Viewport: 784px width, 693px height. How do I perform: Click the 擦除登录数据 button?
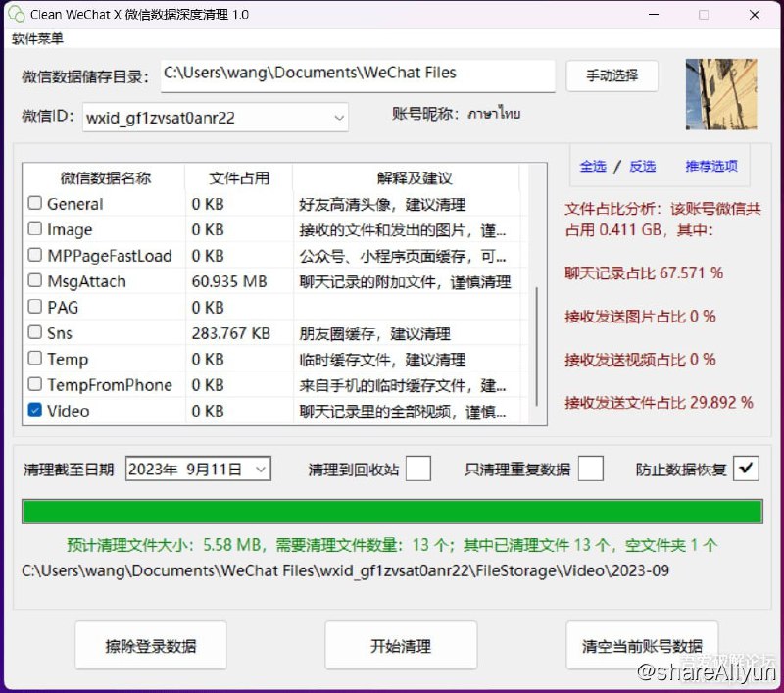click(x=150, y=645)
